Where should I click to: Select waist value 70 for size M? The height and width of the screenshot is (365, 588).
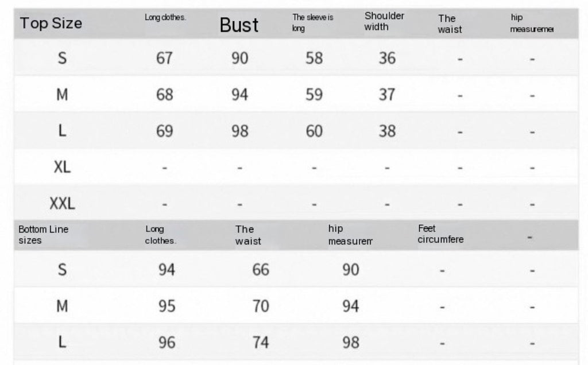[261, 306]
